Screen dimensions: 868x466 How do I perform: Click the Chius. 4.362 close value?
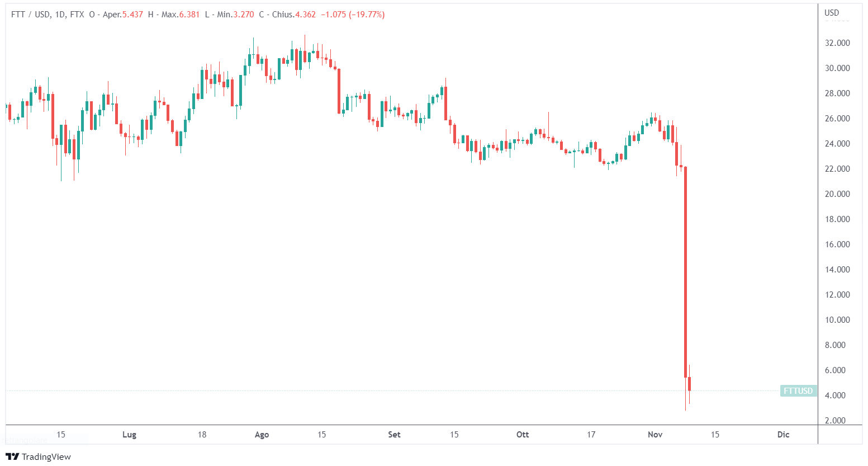pos(293,15)
